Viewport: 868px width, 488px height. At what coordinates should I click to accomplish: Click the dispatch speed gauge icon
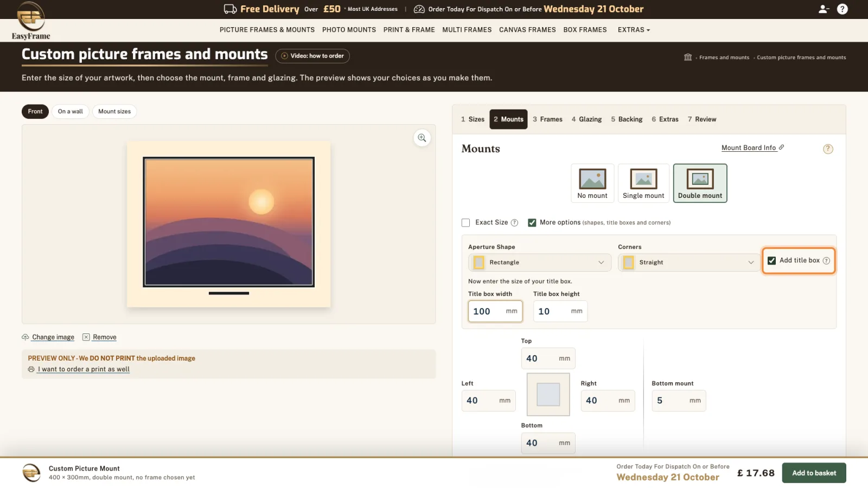(419, 9)
